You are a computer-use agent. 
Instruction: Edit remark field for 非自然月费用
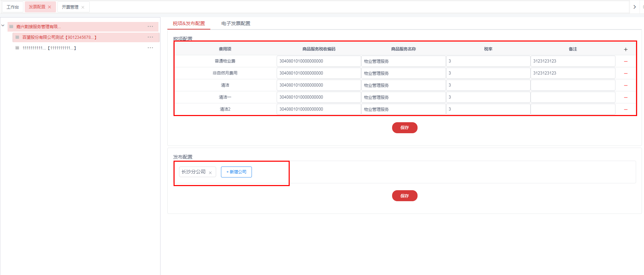[573, 73]
